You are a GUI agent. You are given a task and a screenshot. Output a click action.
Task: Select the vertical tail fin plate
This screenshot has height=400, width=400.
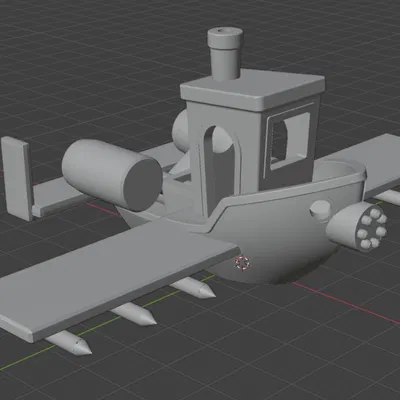[x=17, y=178]
